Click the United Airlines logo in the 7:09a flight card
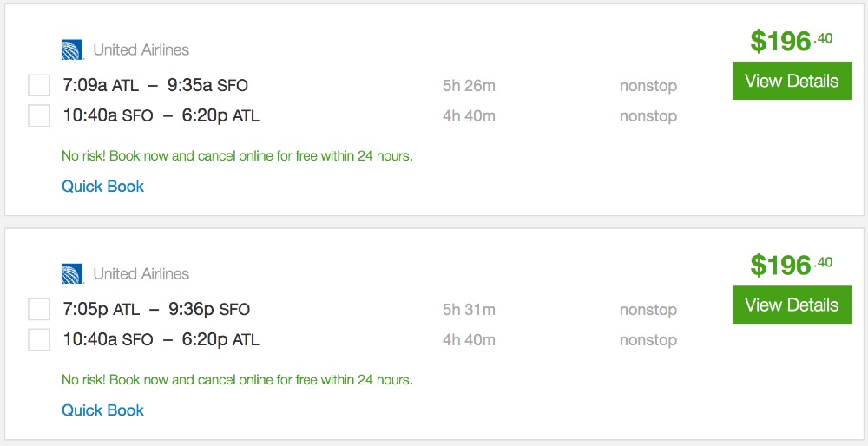The width and height of the screenshot is (868, 446). click(72, 49)
